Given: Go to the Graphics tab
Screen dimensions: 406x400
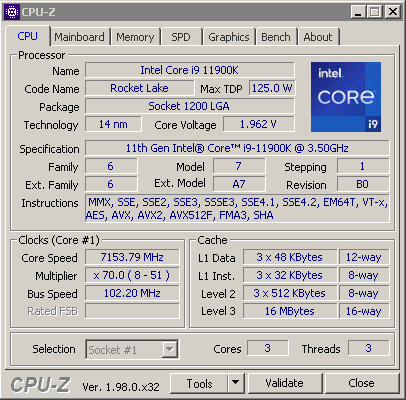Looking at the screenshot, I should pos(229,37).
